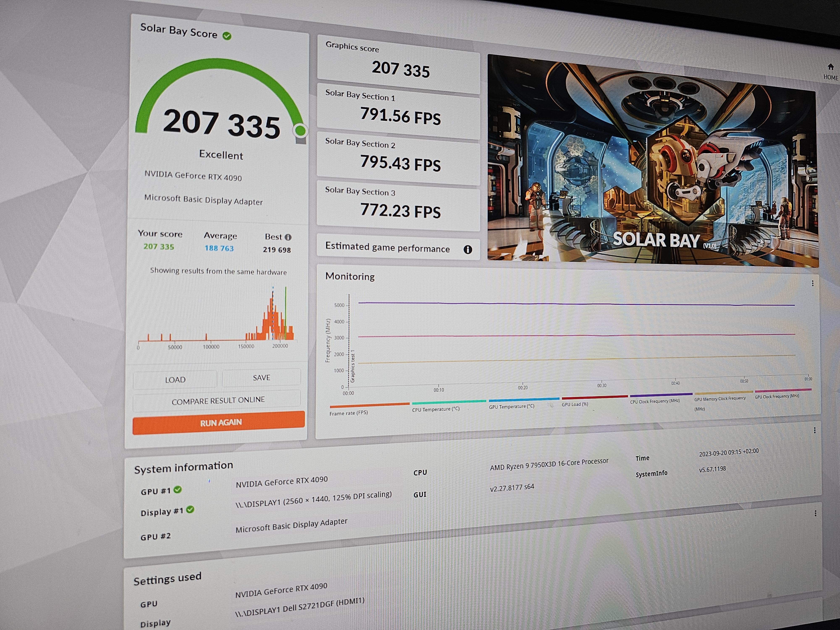Click the Average score 188 763
Screen dimensions: 840x630
coord(219,248)
